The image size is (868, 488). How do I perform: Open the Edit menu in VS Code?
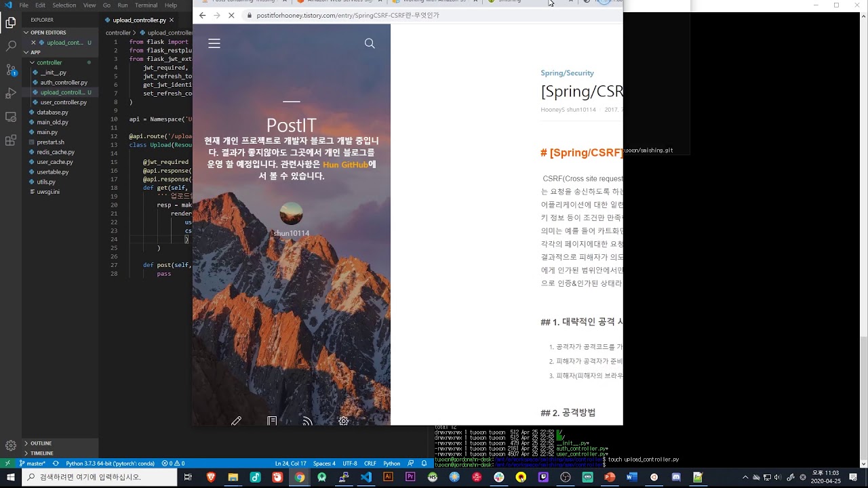click(x=41, y=5)
